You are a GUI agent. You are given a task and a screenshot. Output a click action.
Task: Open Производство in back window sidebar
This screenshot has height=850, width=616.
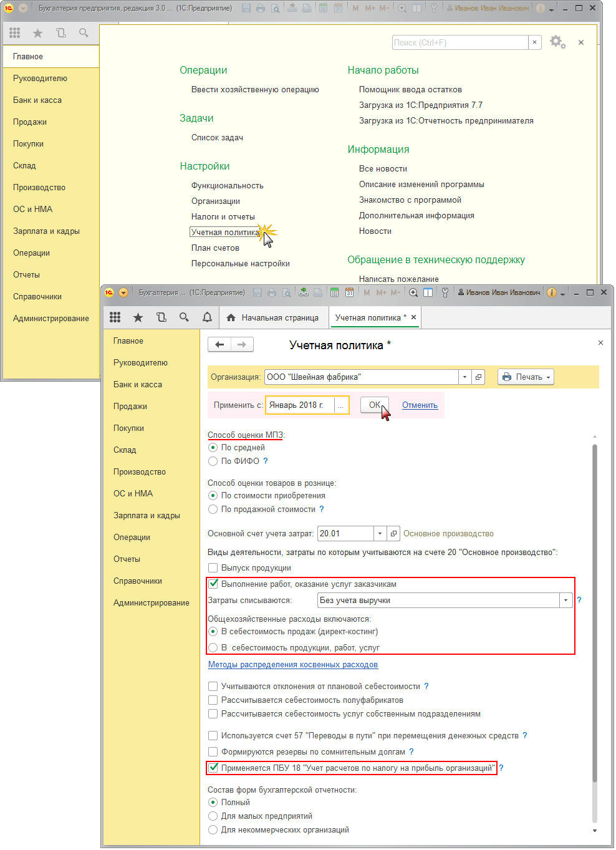[x=39, y=187]
